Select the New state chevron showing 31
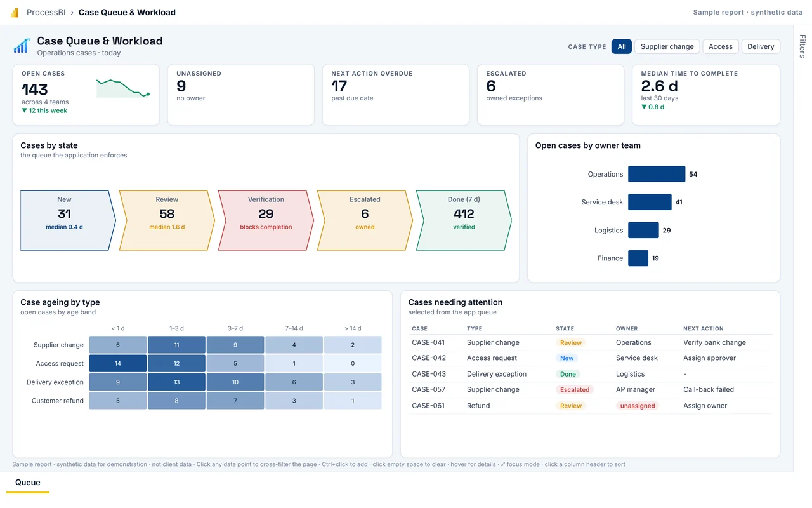This screenshot has height=508, width=812. (x=68, y=220)
